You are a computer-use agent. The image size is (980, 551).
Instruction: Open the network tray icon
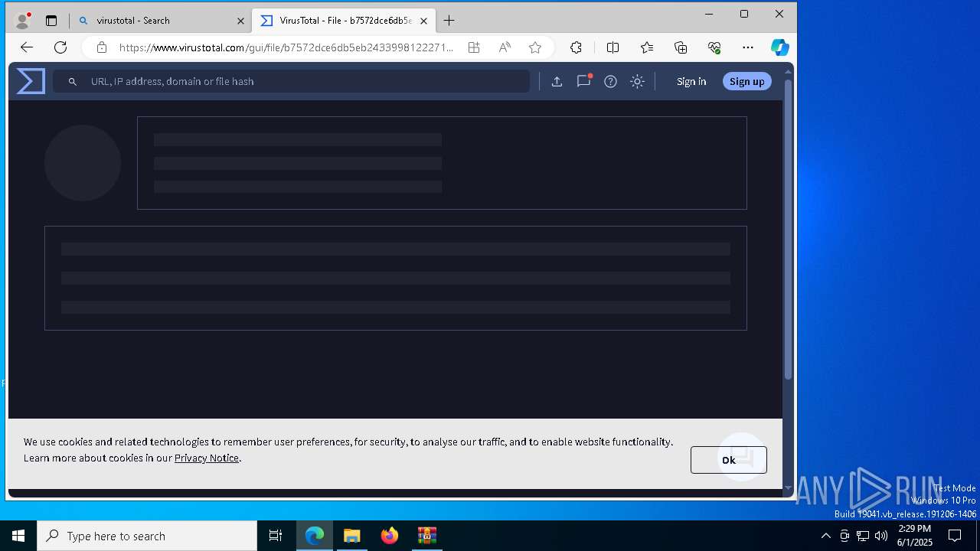click(x=863, y=536)
